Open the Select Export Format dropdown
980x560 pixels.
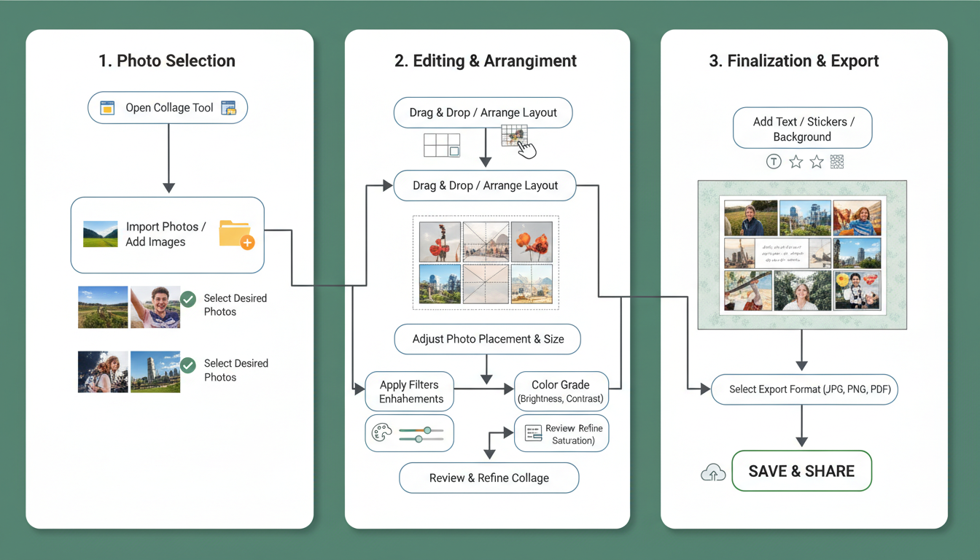(x=804, y=389)
